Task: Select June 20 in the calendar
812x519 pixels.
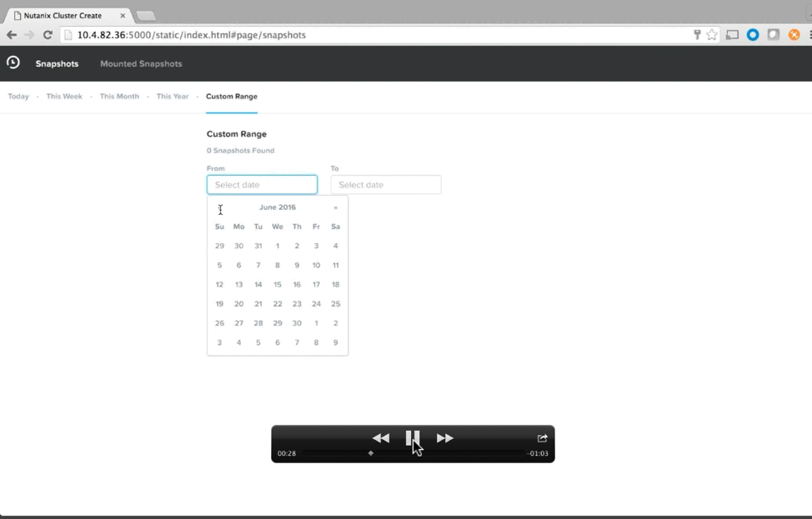Action: [238, 304]
